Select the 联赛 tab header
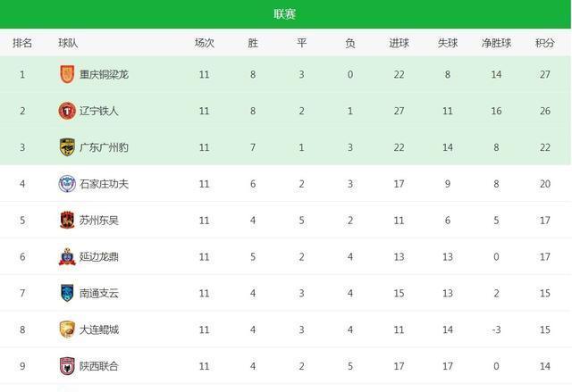This screenshot has height=392, width=572. (x=284, y=14)
